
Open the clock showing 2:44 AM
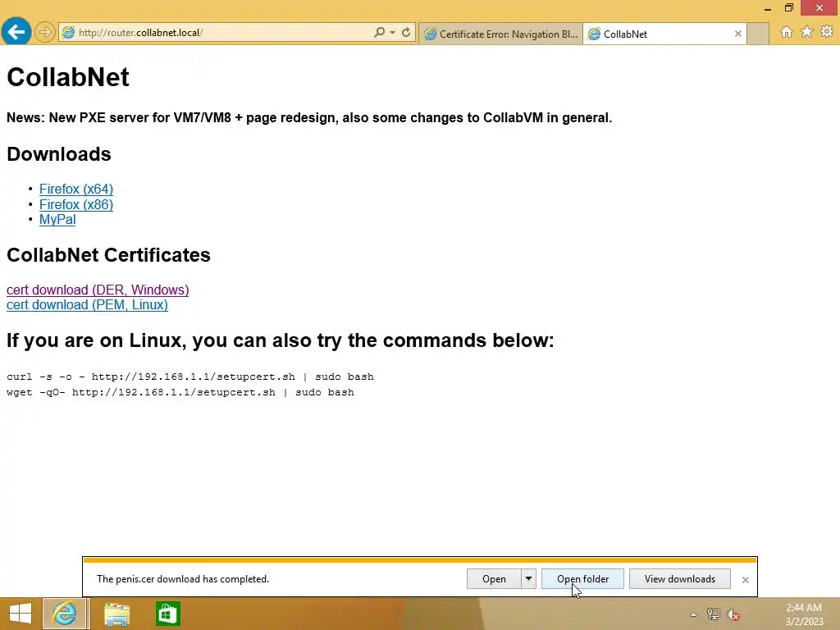pyautogui.click(x=804, y=614)
